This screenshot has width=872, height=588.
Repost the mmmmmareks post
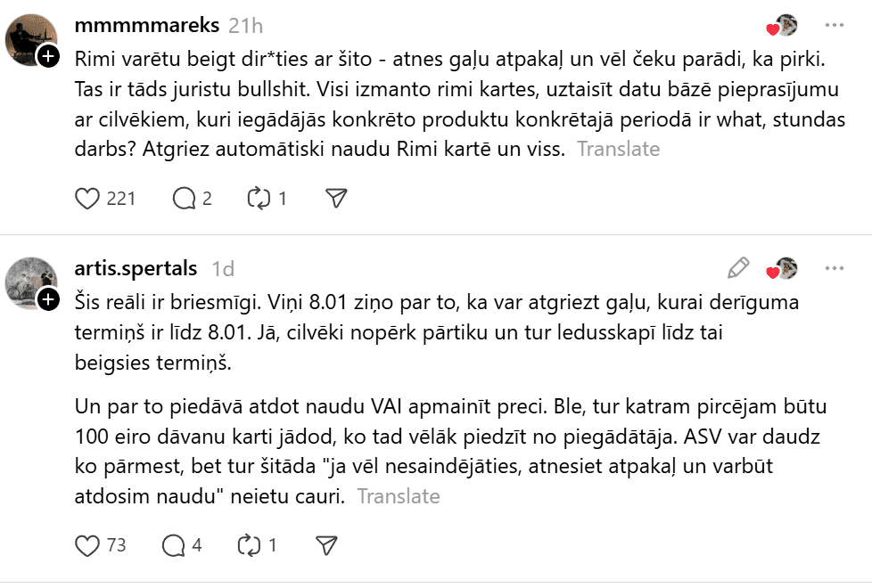pyautogui.click(x=259, y=198)
